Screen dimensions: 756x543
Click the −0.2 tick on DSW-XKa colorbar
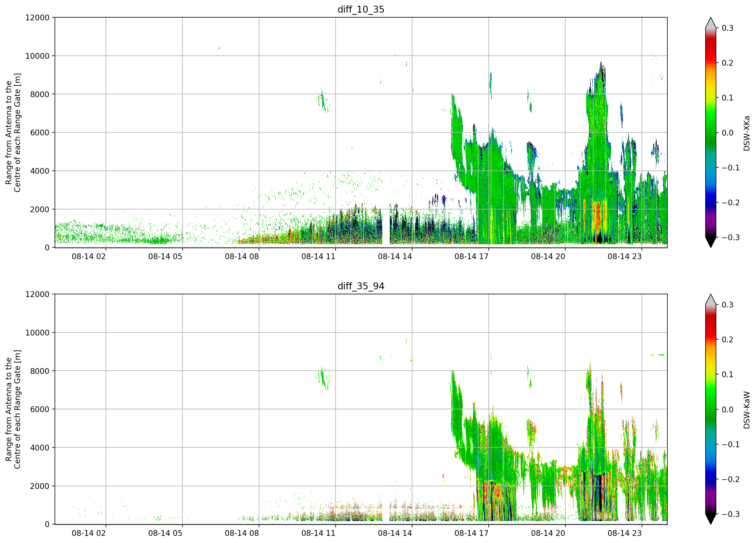coord(730,202)
